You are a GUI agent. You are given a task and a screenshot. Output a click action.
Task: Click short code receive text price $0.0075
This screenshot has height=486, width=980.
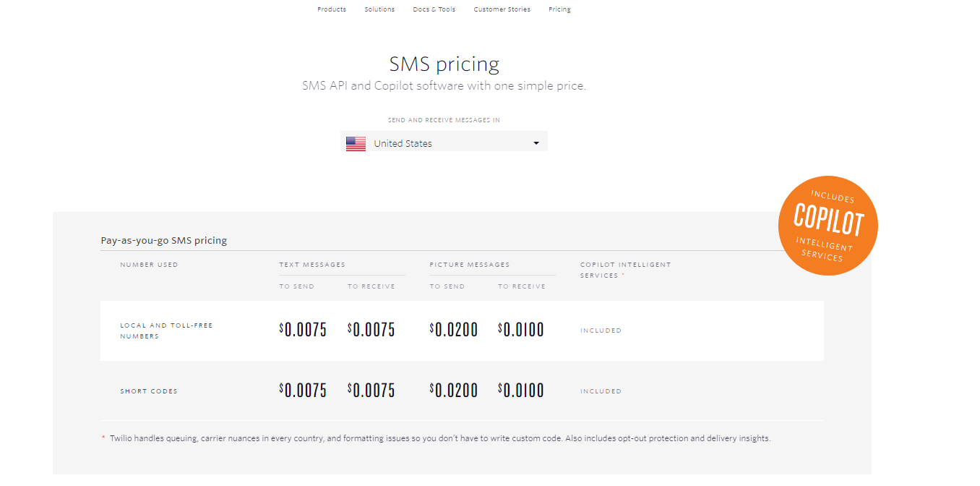pyautogui.click(x=371, y=391)
